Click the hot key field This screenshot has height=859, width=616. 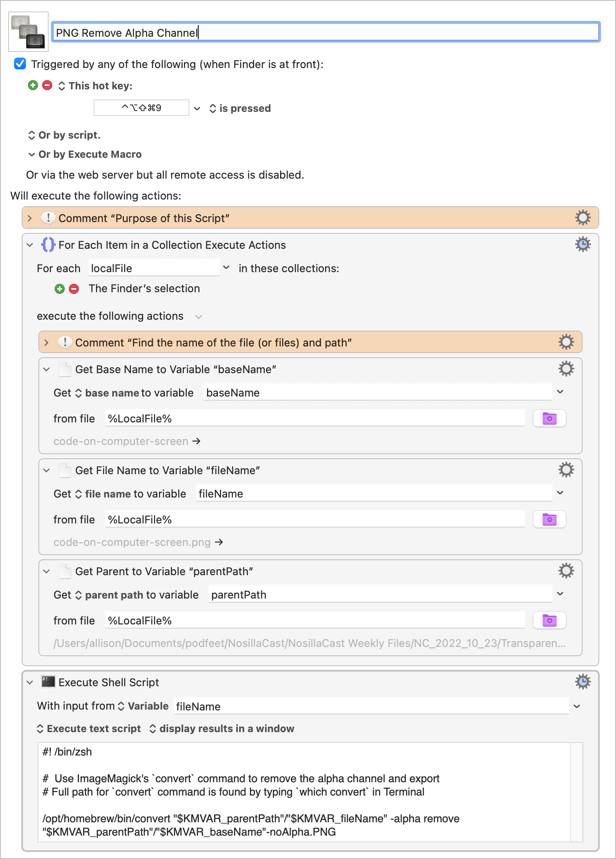coord(141,108)
